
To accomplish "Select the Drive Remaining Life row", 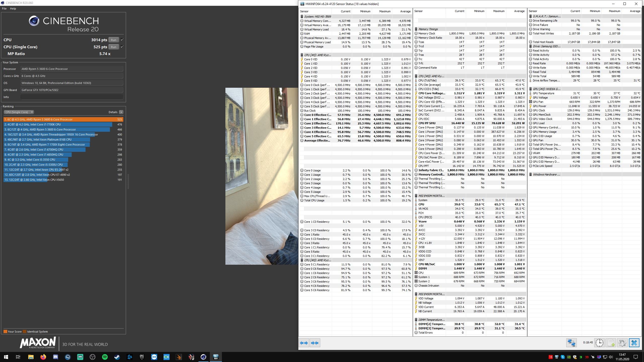I will click(585, 21).
